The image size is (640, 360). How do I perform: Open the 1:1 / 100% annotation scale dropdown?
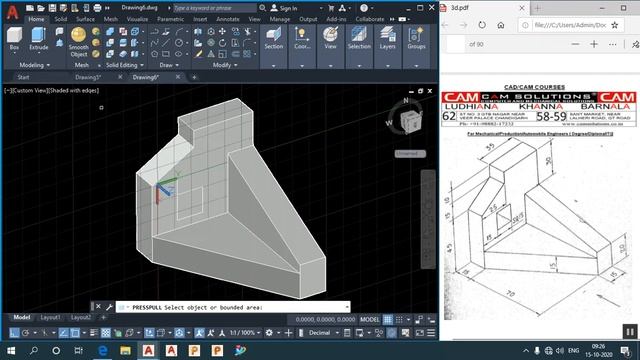(245, 333)
